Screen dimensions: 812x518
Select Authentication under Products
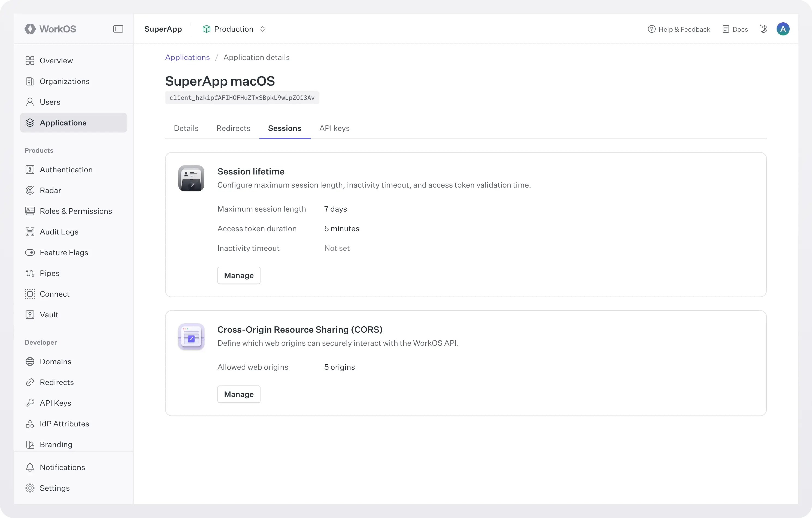66,169
